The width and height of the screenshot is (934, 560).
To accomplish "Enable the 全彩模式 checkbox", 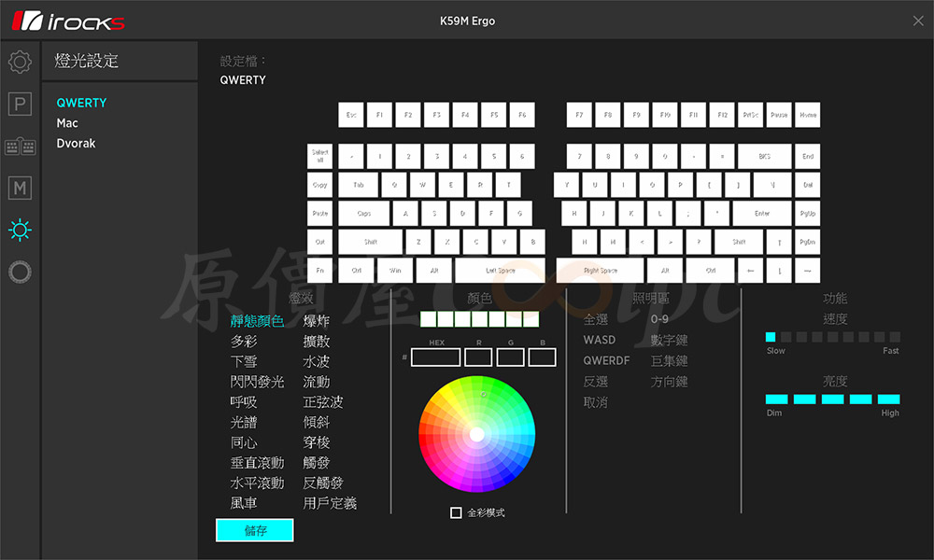I will [456, 512].
